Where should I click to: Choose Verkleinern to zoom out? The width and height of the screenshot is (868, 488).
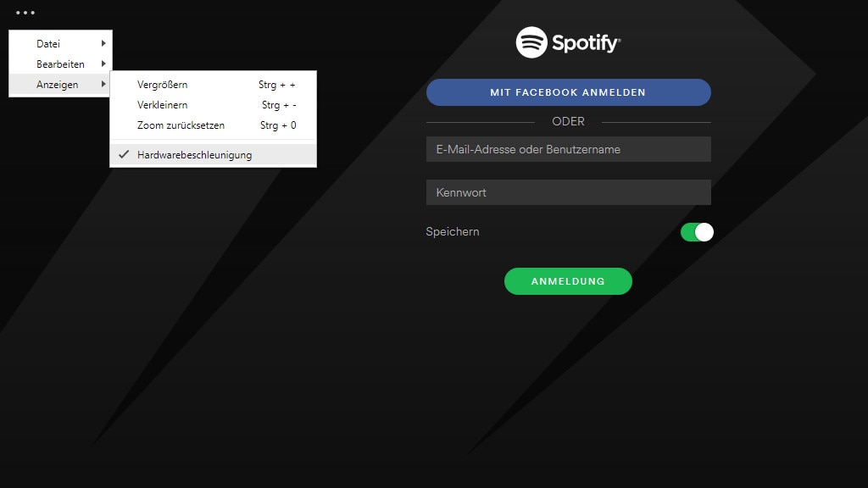pos(213,105)
